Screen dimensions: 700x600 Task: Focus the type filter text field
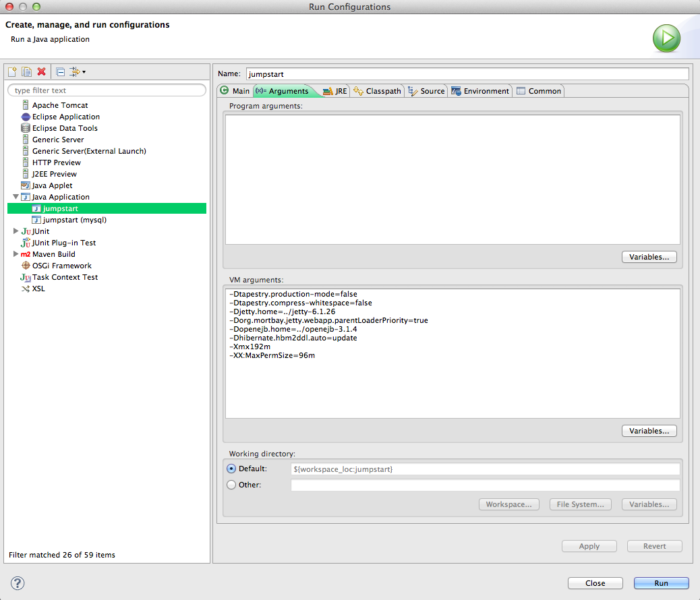coord(107,90)
